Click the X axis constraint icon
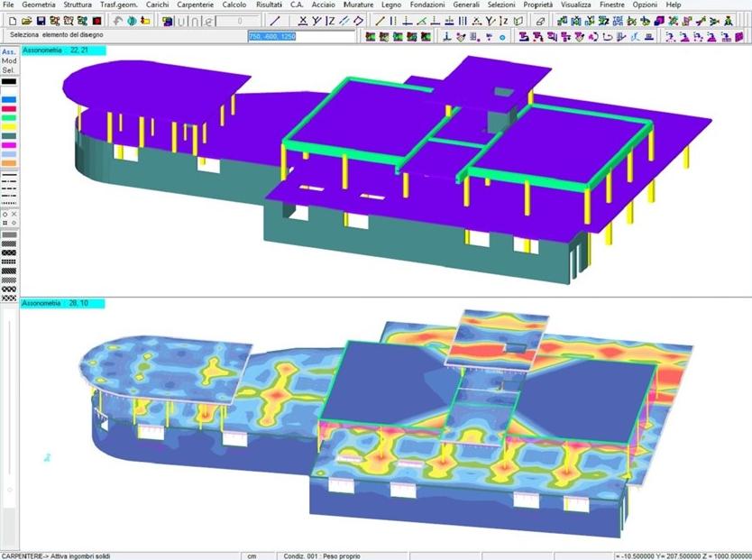Screen dimensions: 752x560 point(303,21)
